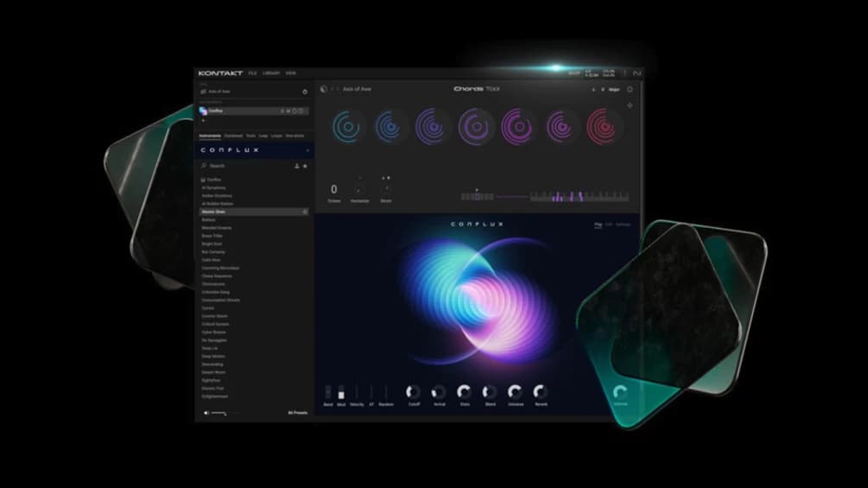
Task: Toggle solo on the Conflux instrument
Action: 282,111
